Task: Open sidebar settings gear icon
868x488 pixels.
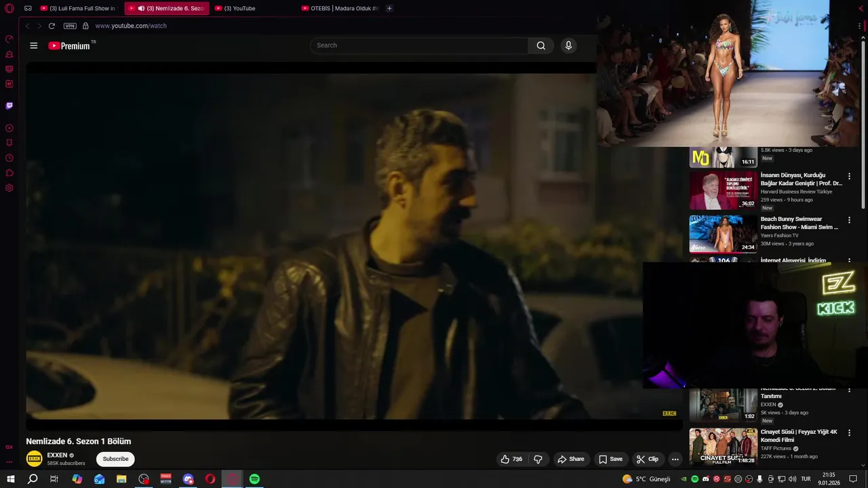Action: click(9, 188)
